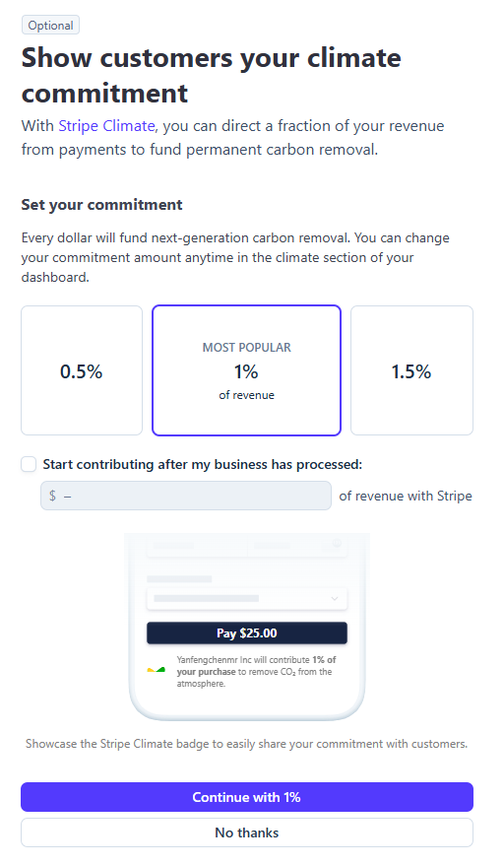This screenshot has height=865, width=504.
Task: Click the dollar sign in the revenue field
Action: (x=52, y=496)
